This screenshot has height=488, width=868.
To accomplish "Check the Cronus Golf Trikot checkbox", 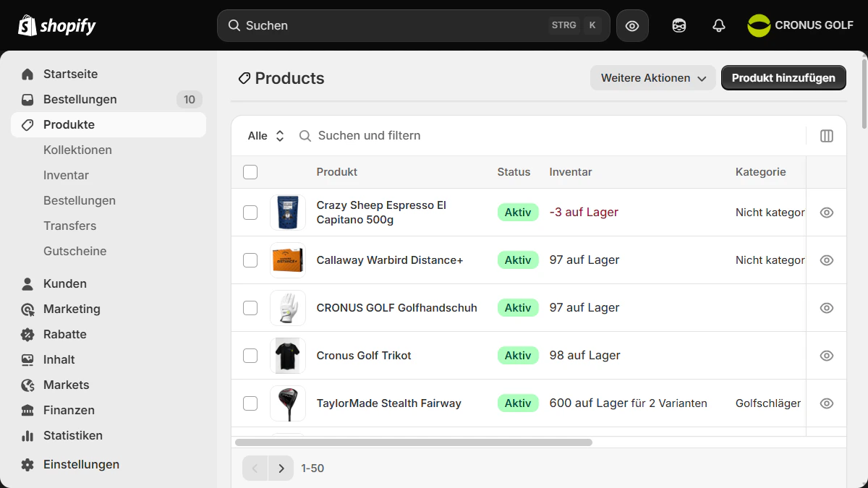I will (x=250, y=356).
